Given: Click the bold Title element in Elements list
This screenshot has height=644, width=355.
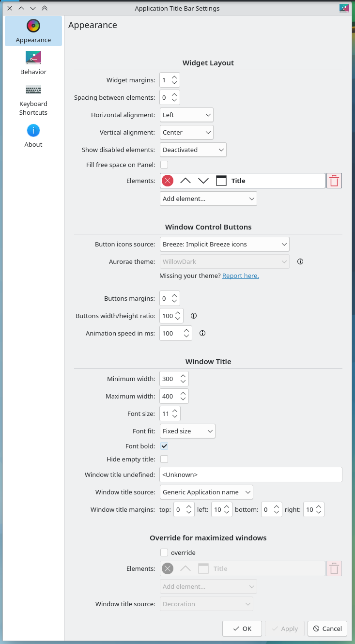Looking at the screenshot, I should [238, 181].
